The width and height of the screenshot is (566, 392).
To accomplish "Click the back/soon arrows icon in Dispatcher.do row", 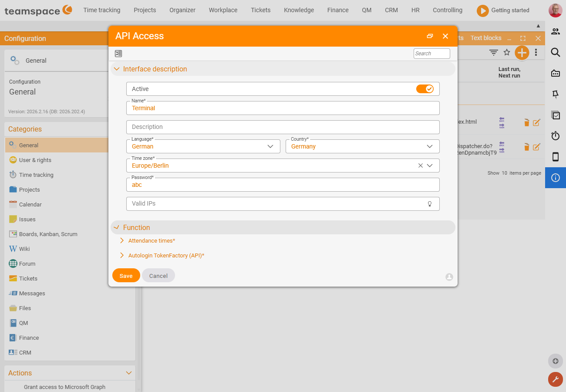I will [502, 147].
